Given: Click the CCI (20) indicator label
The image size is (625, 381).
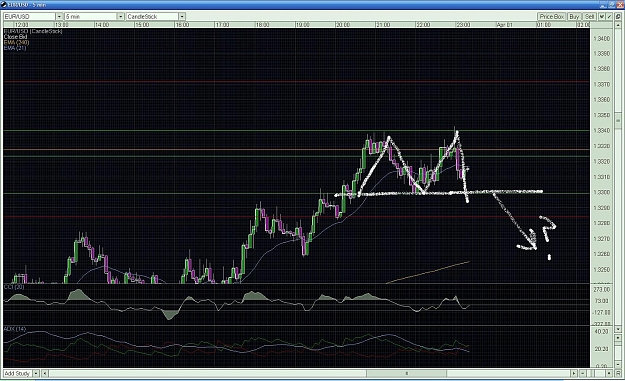Looking at the screenshot, I should [14, 287].
